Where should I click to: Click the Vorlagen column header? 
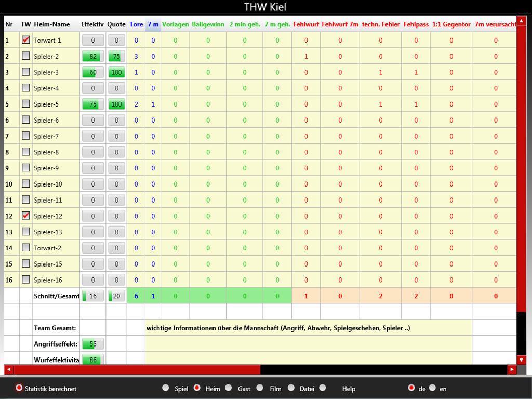coord(175,24)
